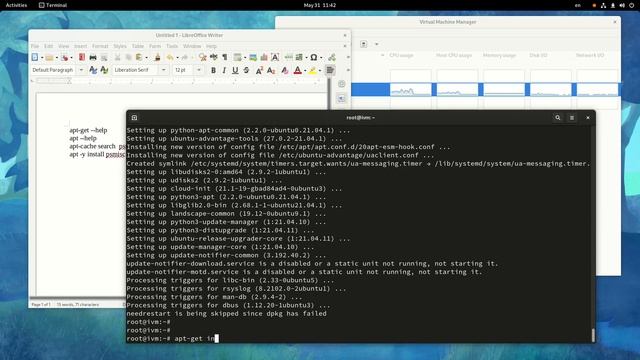Toggle the Align Left paragraph button
The width and height of the screenshot is (640, 360).
(x=330, y=70)
